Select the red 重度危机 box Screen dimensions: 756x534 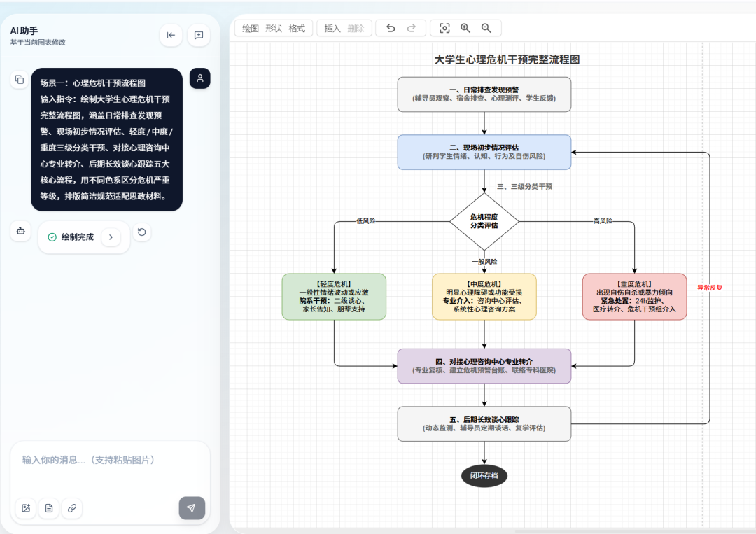tap(634, 297)
